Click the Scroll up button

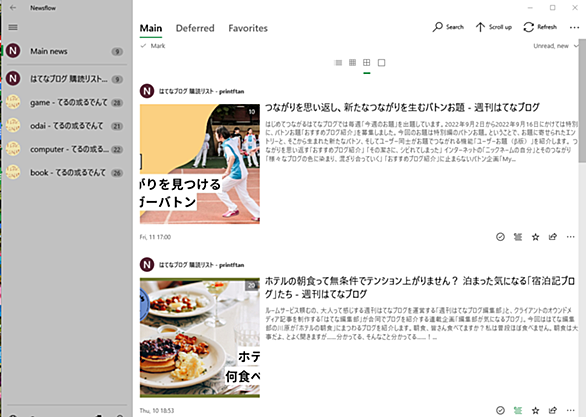click(493, 27)
